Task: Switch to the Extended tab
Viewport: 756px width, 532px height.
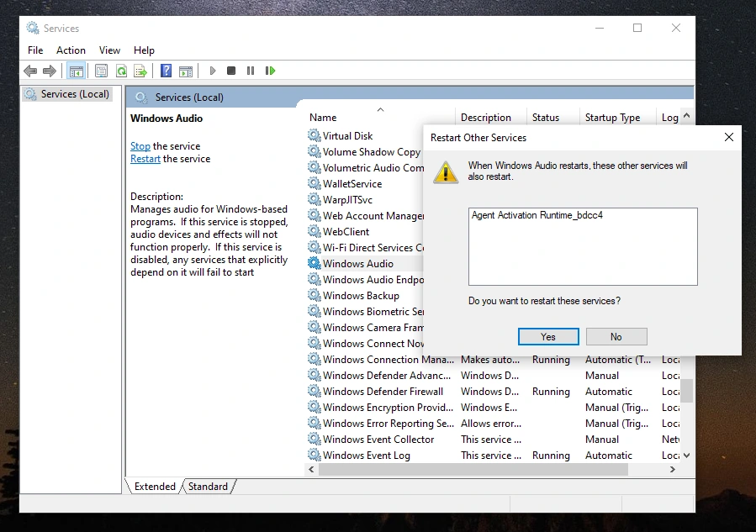Action: click(x=155, y=487)
